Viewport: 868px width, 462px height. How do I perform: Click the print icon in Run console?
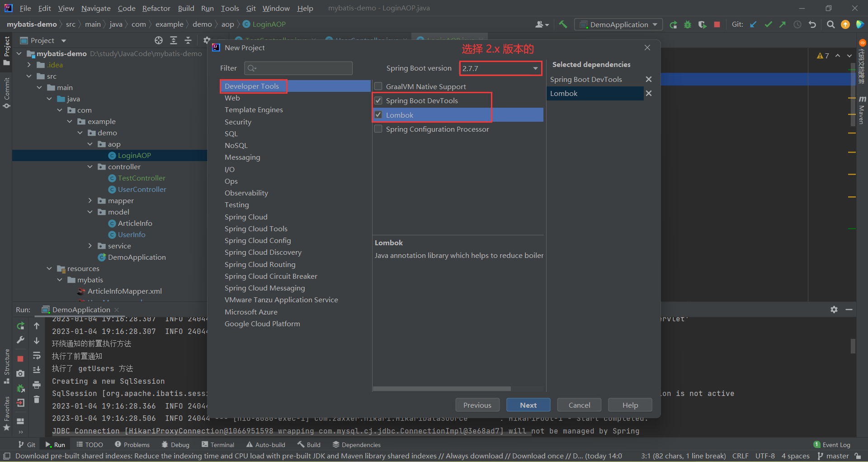tap(37, 385)
